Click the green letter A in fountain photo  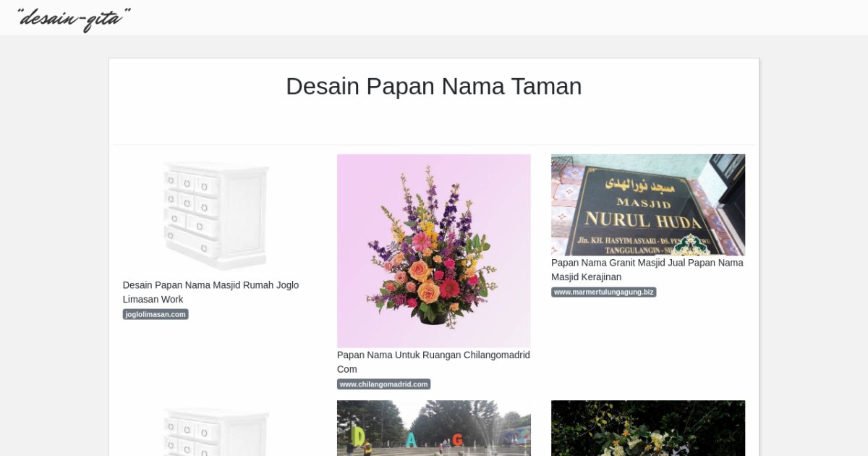tap(412, 440)
